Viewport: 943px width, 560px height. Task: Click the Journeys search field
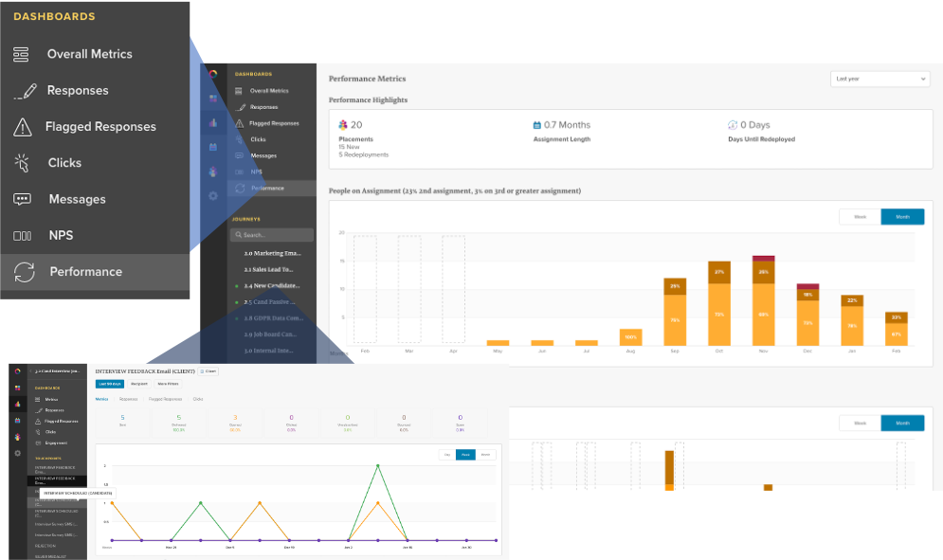click(x=272, y=235)
